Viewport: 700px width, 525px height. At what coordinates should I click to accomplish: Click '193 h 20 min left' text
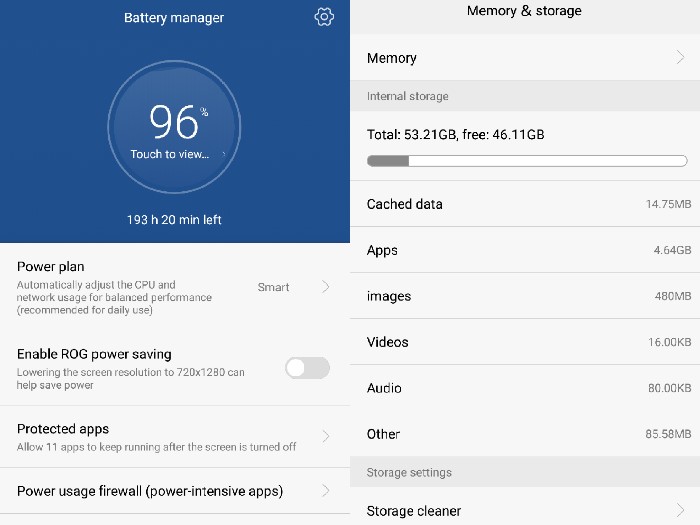click(x=174, y=220)
